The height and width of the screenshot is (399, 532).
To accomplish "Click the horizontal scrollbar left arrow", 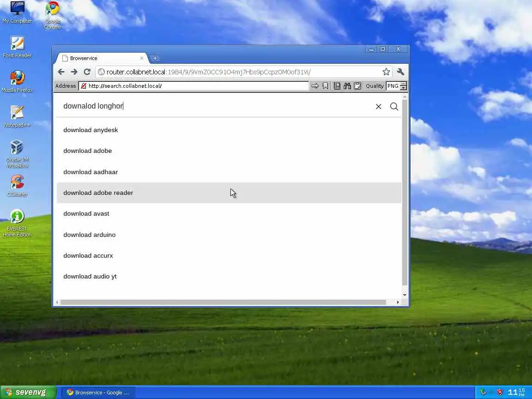I will coord(57,302).
